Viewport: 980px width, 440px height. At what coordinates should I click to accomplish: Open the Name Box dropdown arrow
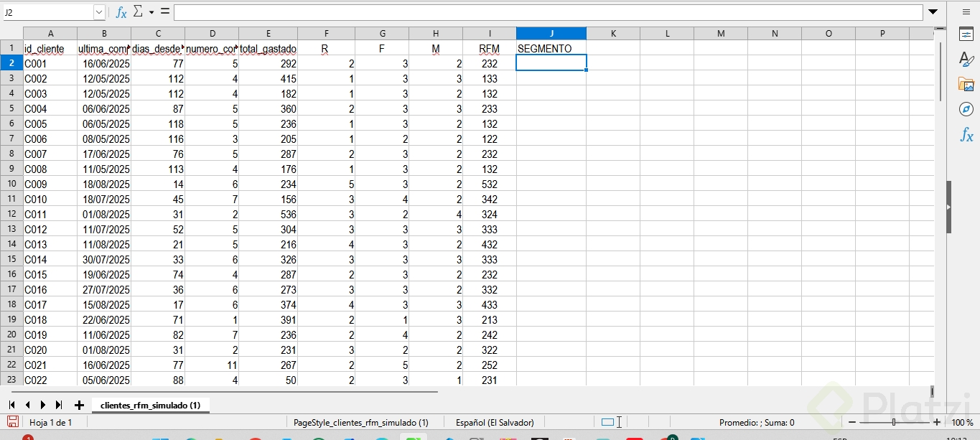(x=99, y=12)
